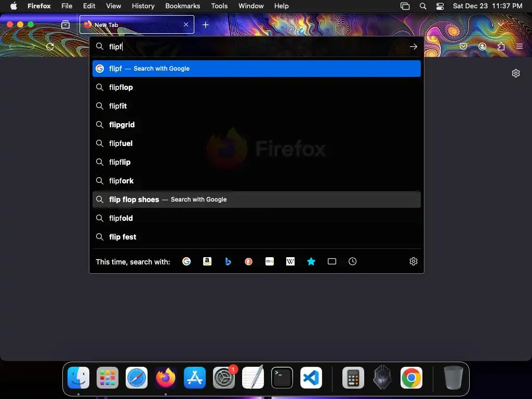This screenshot has height=399, width=532.
Task: Open search settings gear in the dropdown
Action: click(x=413, y=261)
